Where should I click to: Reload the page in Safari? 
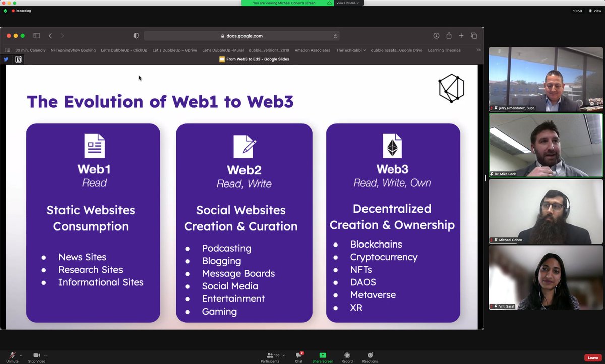pyautogui.click(x=335, y=36)
